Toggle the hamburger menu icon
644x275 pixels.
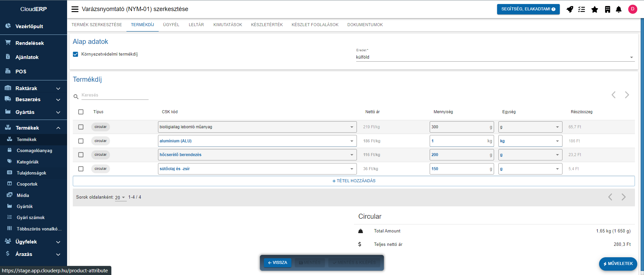[x=75, y=9]
